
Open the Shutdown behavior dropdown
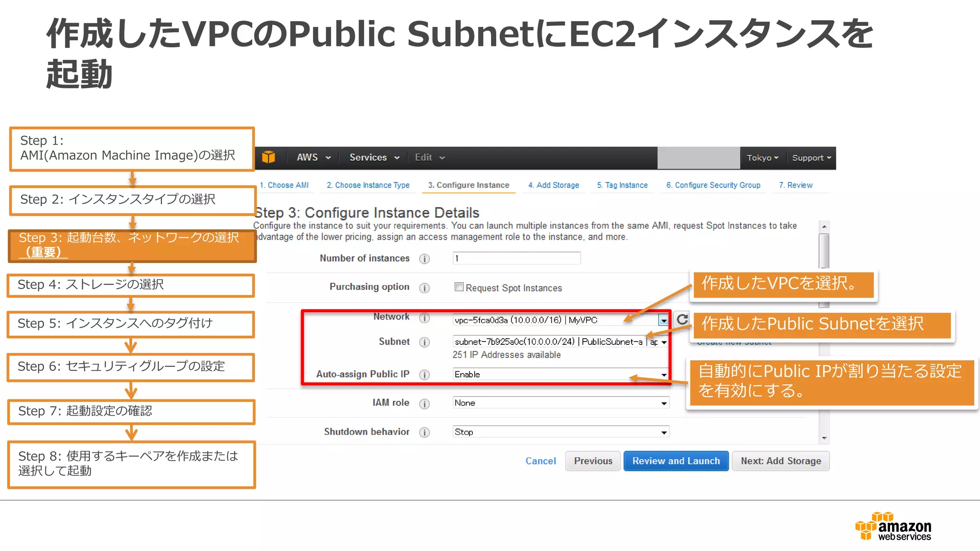pyautogui.click(x=560, y=432)
